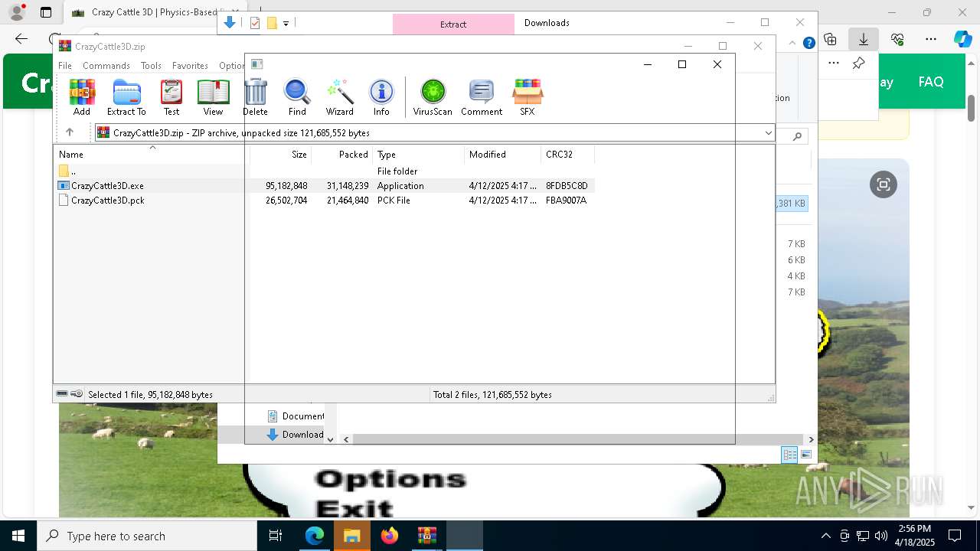The image size is (980, 551).
Task: Open the Comment icon in WinRAR
Action: coord(482,97)
